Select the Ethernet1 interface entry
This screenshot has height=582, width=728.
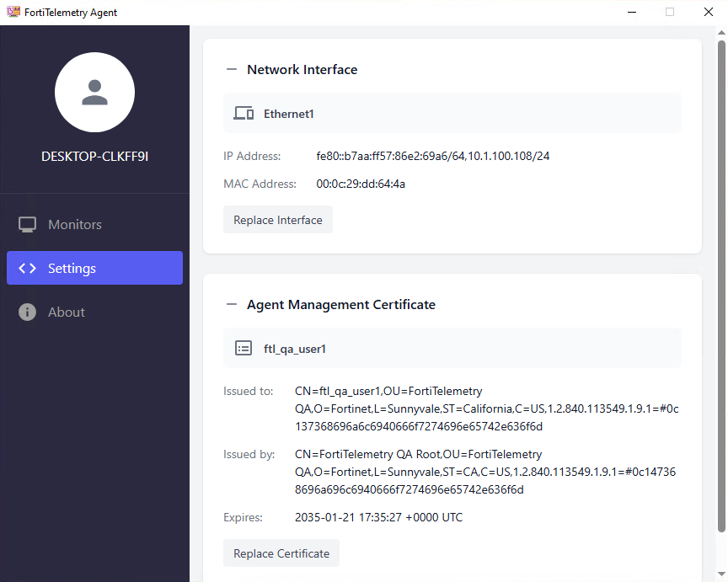(x=452, y=113)
